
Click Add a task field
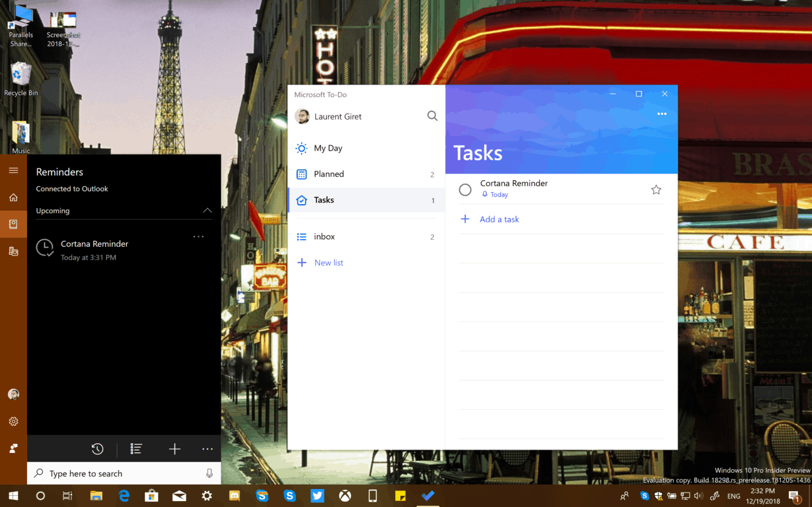pyautogui.click(x=562, y=219)
